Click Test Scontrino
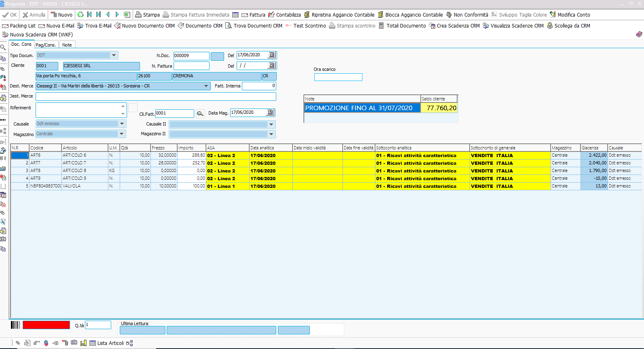Image resolution: width=644 pixels, height=349 pixels. [305, 26]
